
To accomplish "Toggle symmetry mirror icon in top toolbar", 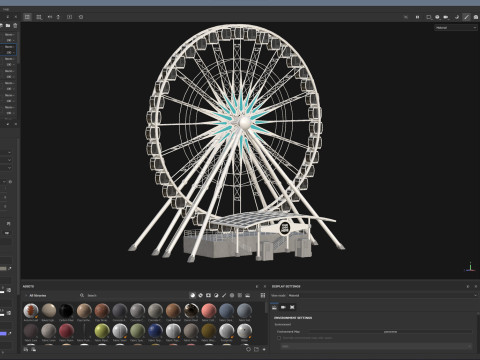I will (50, 17).
